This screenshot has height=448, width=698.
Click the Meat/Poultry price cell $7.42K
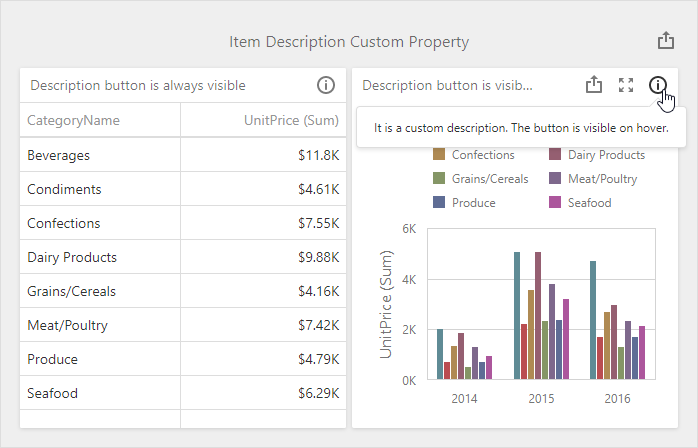tap(318, 325)
